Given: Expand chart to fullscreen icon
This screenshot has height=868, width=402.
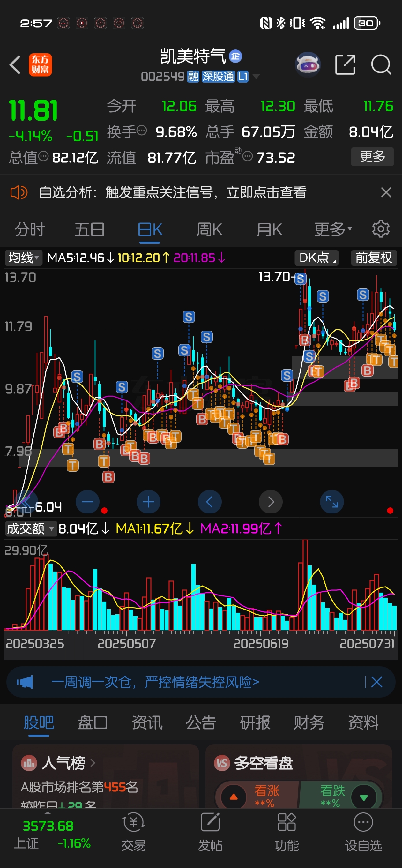Looking at the screenshot, I should 332,502.
